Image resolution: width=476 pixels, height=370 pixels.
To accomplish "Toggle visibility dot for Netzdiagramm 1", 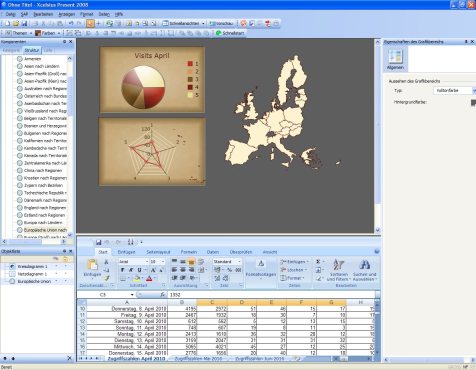I will [56, 274].
